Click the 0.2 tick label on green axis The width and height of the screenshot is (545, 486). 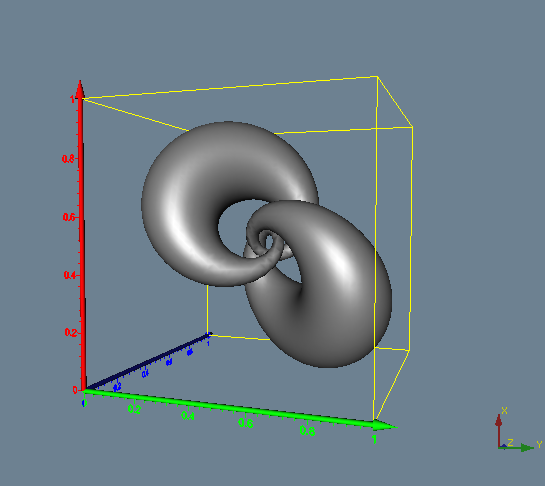point(134,409)
